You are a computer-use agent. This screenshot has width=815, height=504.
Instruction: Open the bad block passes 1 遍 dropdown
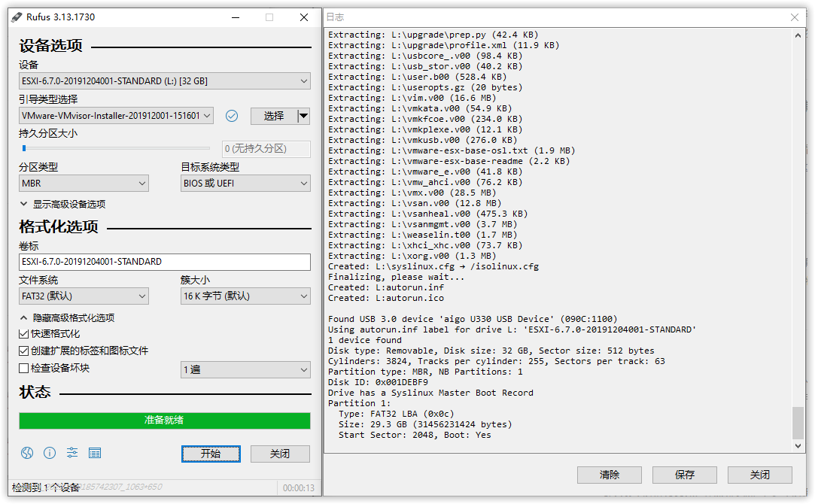coord(245,370)
